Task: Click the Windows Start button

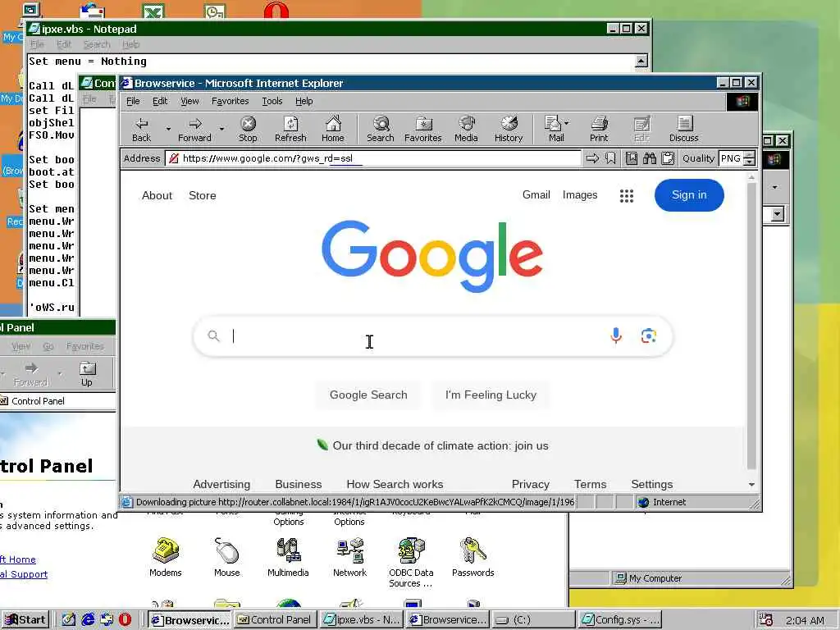Action: [x=25, y=620]
